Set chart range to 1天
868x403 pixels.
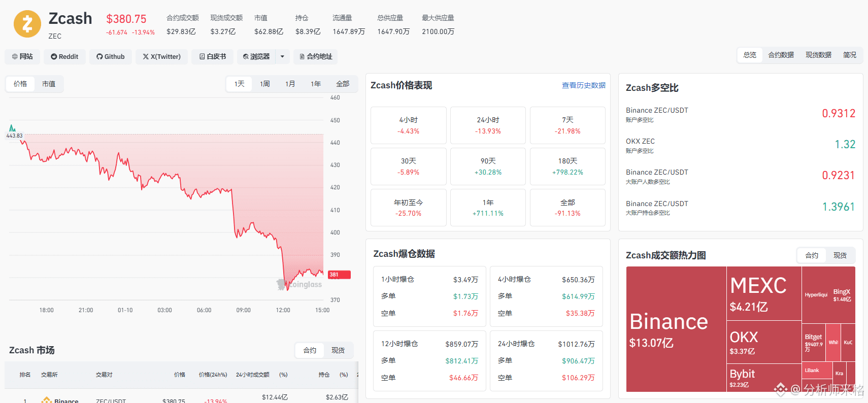pos(240,84)
